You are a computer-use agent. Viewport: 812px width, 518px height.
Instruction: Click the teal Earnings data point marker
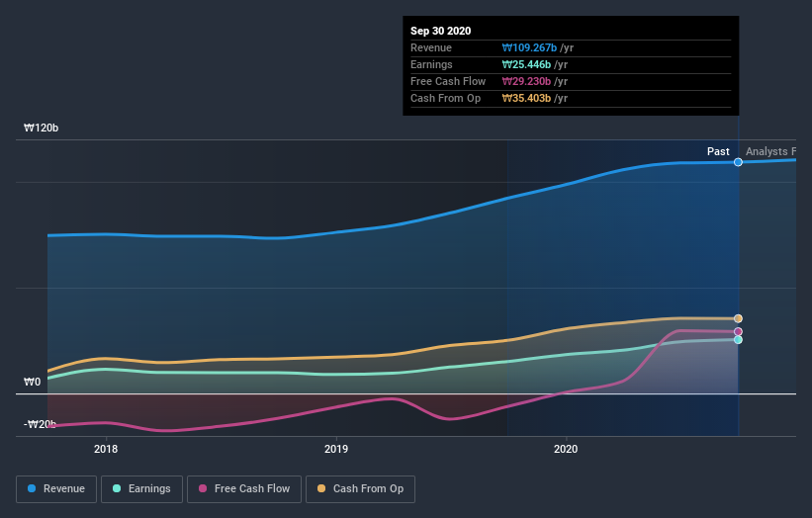coord(738,339)
